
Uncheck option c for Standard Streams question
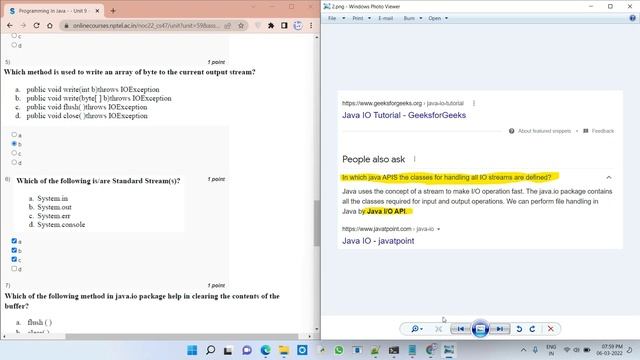pyautogui.click(x=14, y=259)
